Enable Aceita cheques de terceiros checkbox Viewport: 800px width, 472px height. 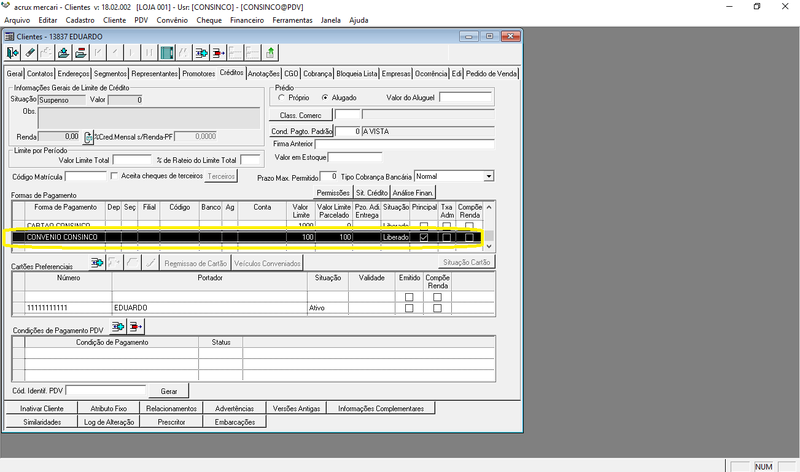(x=114, y=176)
